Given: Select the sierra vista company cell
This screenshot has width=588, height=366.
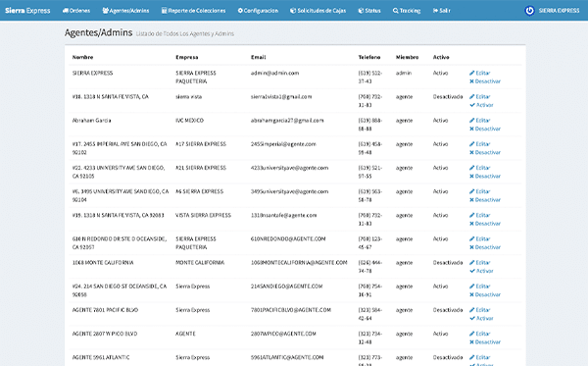Looking at the screenshot, I should (x=188, y=96).
